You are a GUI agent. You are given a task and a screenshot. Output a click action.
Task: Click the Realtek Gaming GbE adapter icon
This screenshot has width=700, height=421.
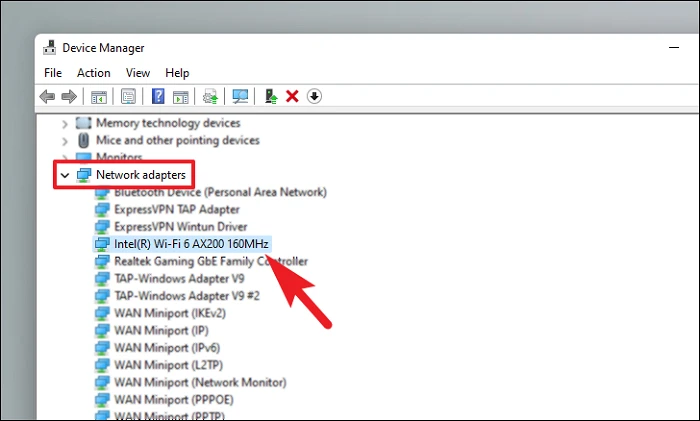tap(102, 262)
